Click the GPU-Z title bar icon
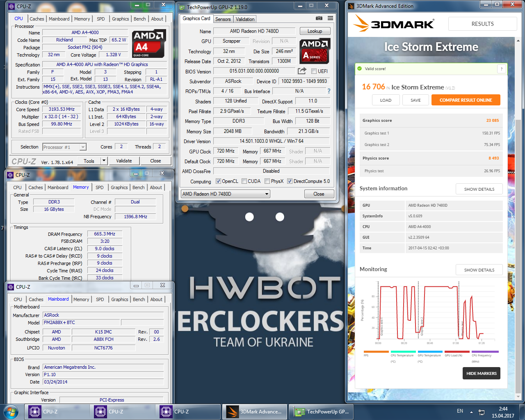This screenshot has width=525, height=420. click(x=182, y=7)
